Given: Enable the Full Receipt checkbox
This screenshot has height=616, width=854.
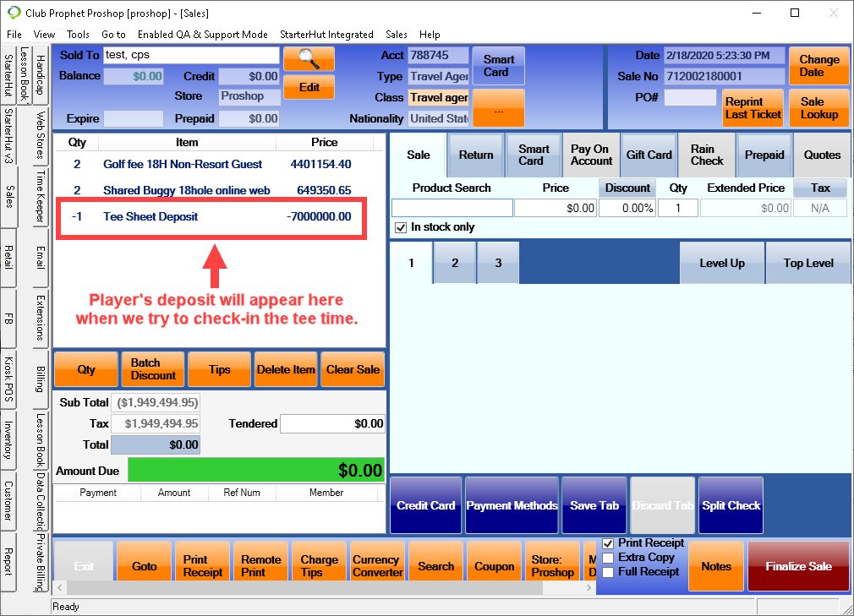Looking at the screenshot, I should tap(608, 572).
